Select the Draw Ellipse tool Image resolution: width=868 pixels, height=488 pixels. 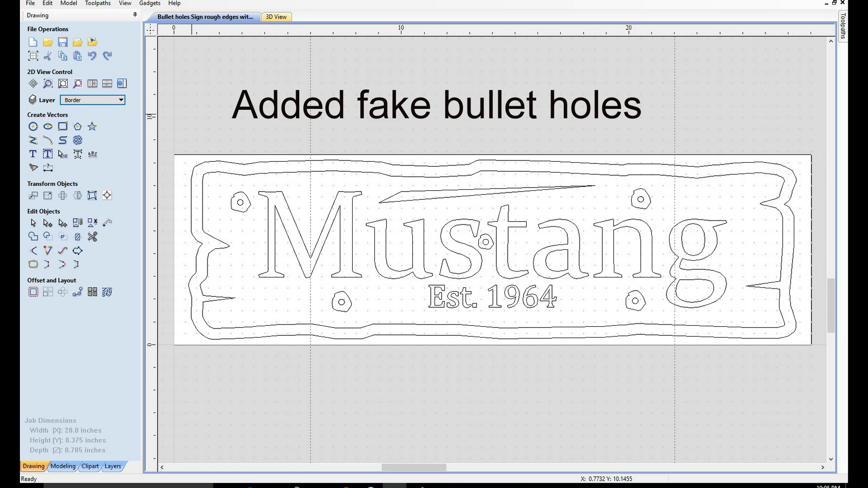point(48,127)
